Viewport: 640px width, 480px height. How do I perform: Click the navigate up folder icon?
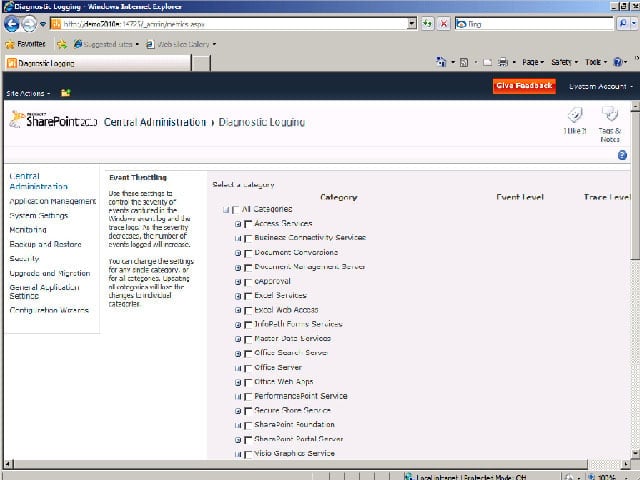coord(66,93)
